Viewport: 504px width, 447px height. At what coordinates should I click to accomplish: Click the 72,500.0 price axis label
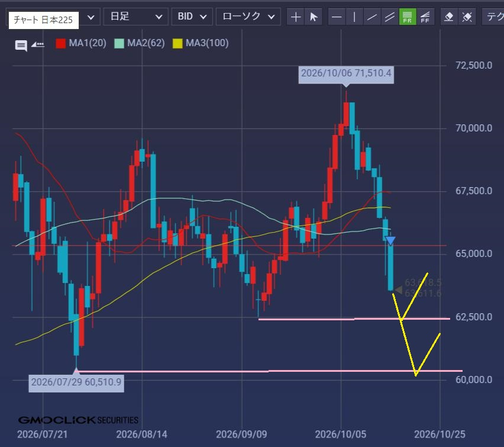point(474,66)
